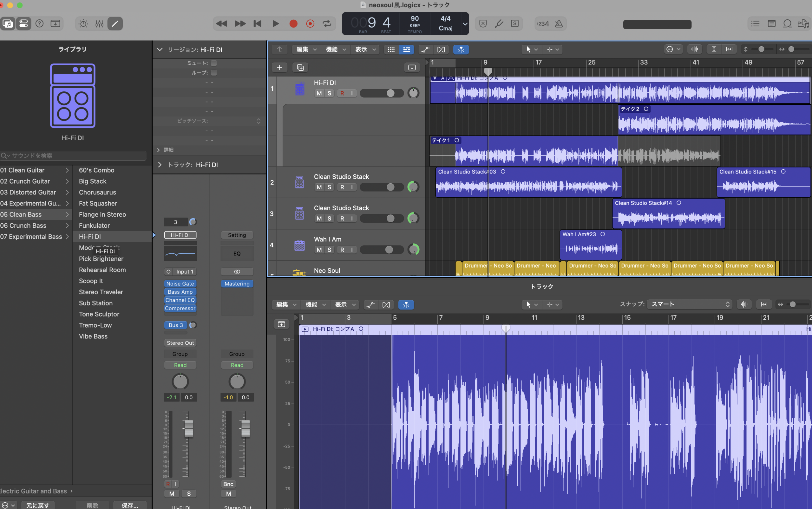The image size is (812, 509).
Task: Mute the Wah I Am track
Action: point(319,250)
